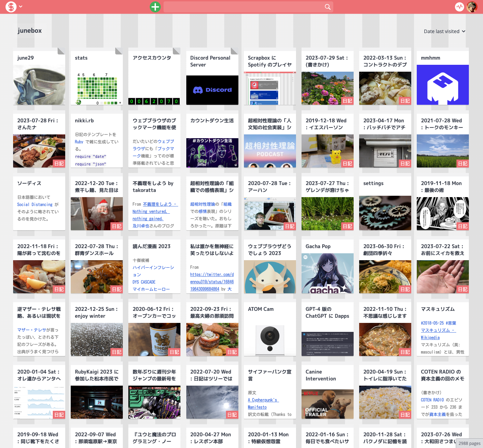
Task: Open the activity stream pulse icon
Action: click(460, 7)
